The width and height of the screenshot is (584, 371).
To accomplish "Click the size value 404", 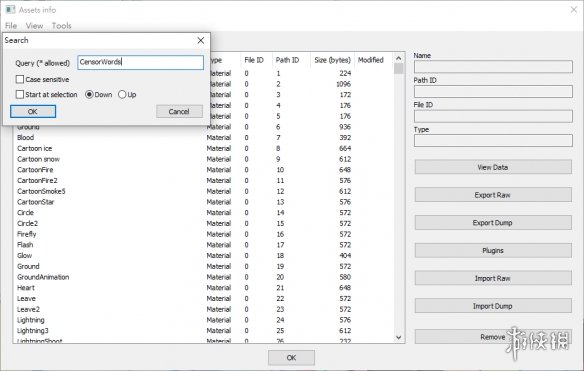I will point(345,256).
